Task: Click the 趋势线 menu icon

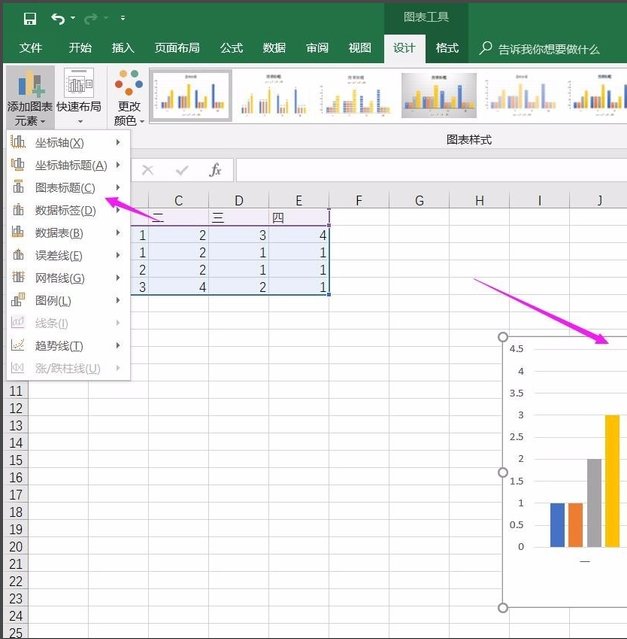Action: [18, 345]
